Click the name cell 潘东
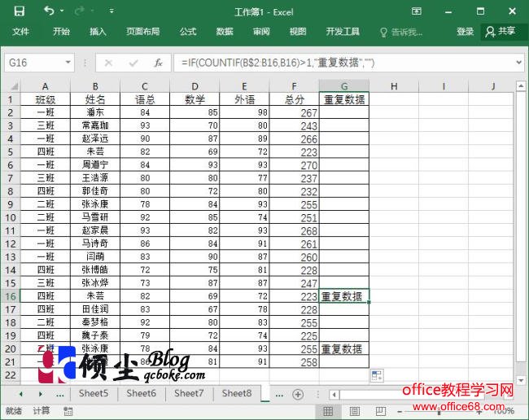The width and height of the screenshot is (529, 420). tap(95, 112)
